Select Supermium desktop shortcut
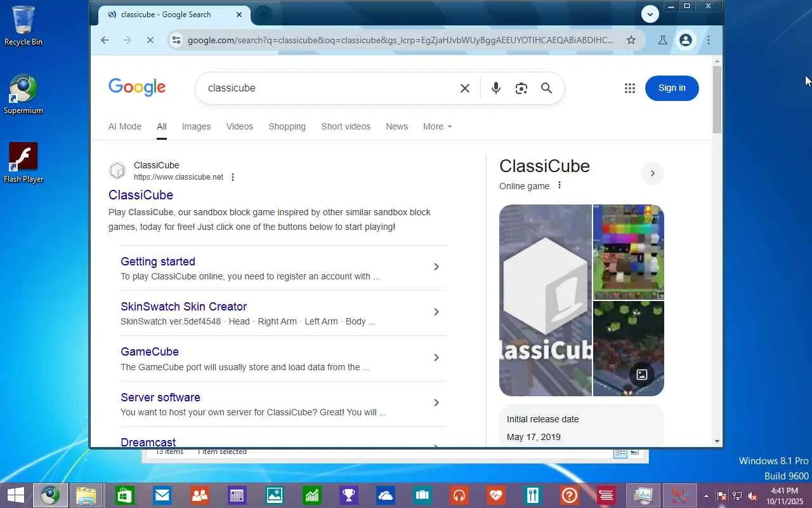This screenshot has height=508, width=812. point(23,95)
